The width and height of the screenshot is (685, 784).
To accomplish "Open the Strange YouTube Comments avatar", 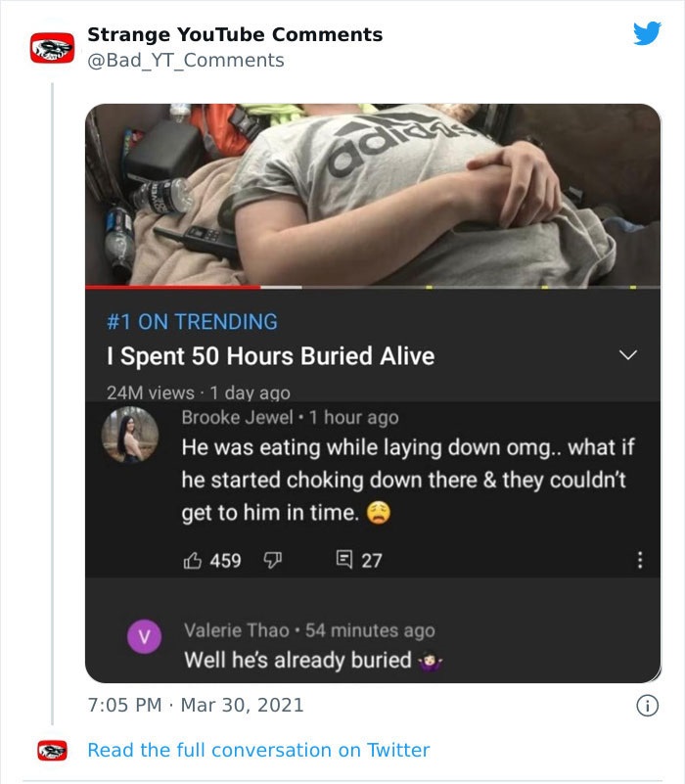I will coord(51,47).
